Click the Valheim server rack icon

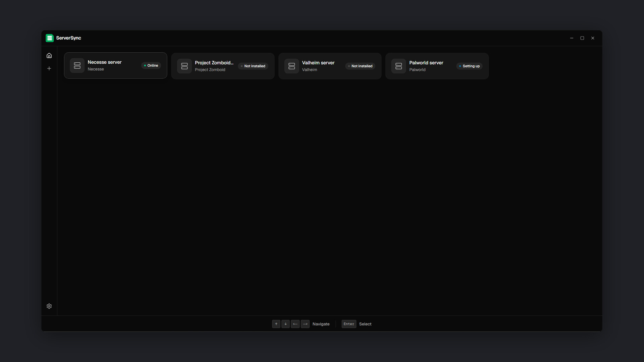click(x=291, y=66)
